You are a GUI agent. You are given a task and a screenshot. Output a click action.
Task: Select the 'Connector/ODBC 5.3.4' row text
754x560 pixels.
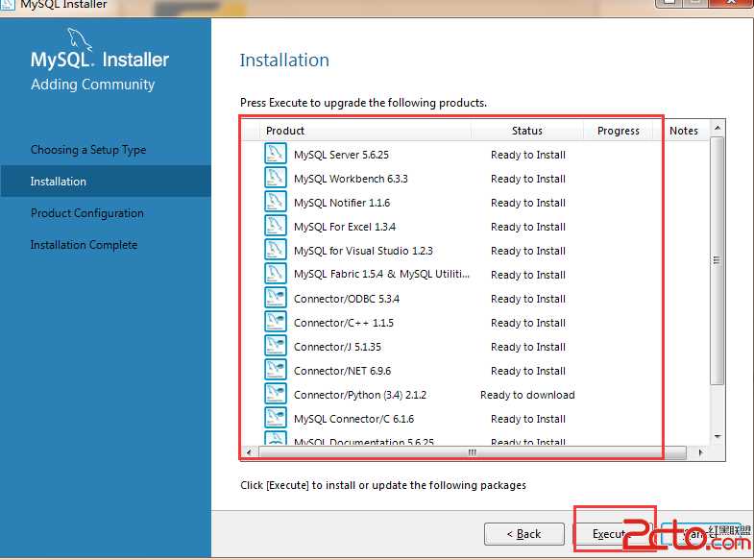pyautogui.click(x=346, y=299)
